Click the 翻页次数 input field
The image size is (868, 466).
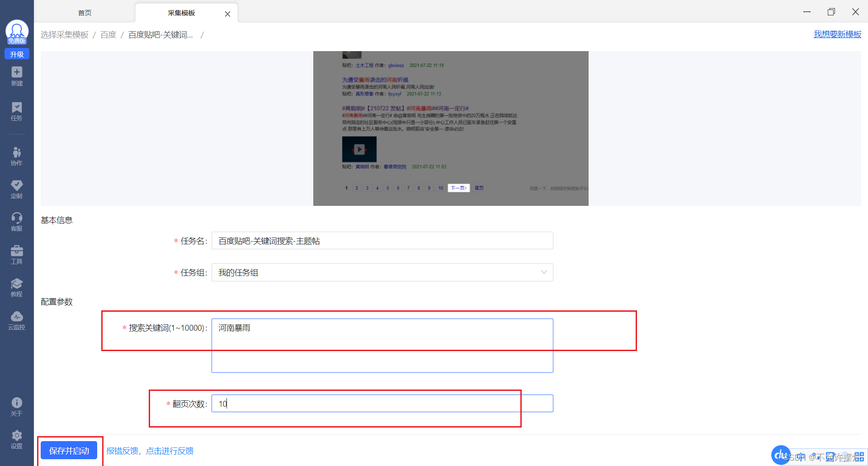pos(382,404)
